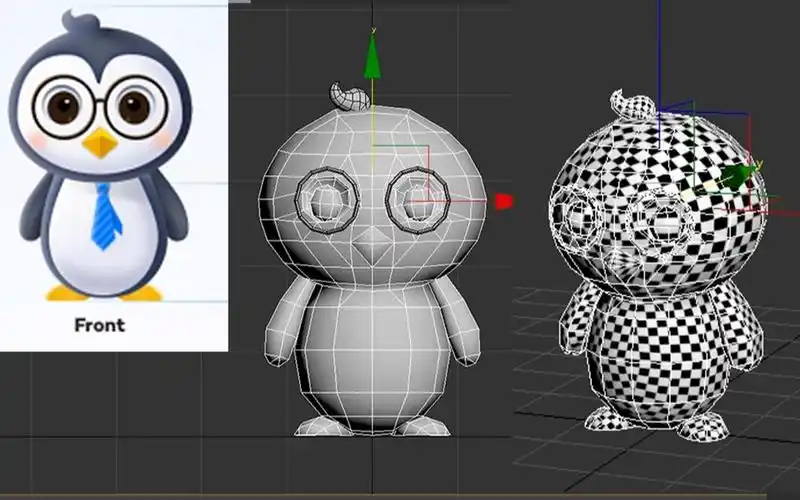Select the left wing of the gray wireframe penguin

point(288,321)
